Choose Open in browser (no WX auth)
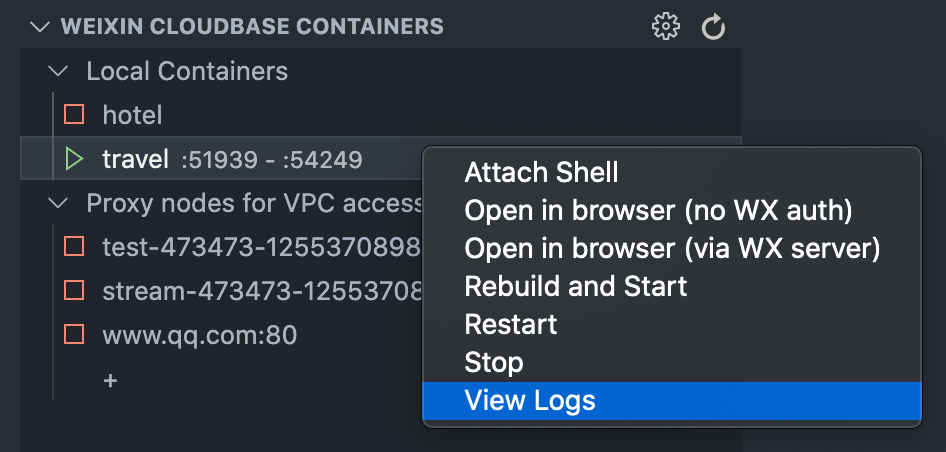Image resolution: width=946 pixels, height=452 pixels. [x=658, y=211]
